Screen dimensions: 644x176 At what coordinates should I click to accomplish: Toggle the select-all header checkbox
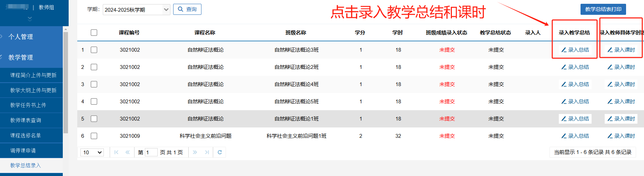94,33
